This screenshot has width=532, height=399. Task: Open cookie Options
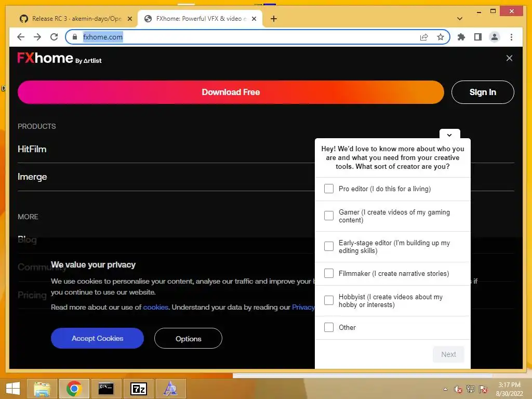[188, 338]
